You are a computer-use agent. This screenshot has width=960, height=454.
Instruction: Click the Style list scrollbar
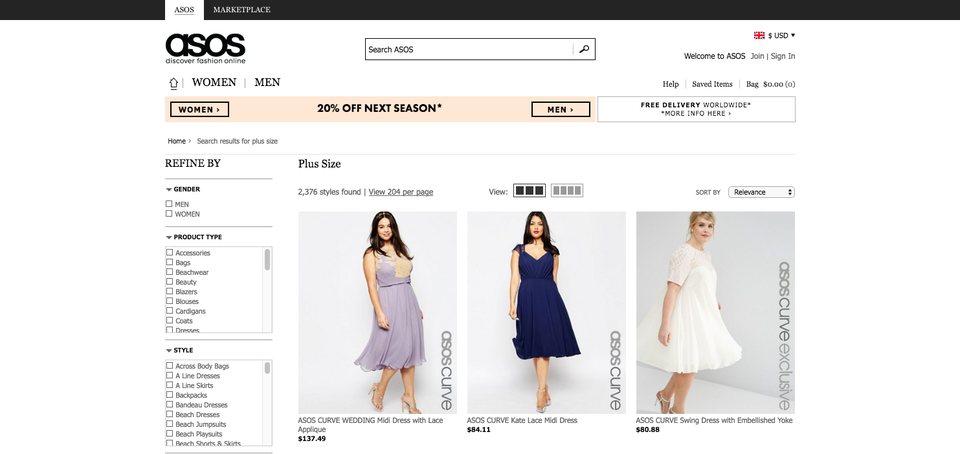pos(267,368)
